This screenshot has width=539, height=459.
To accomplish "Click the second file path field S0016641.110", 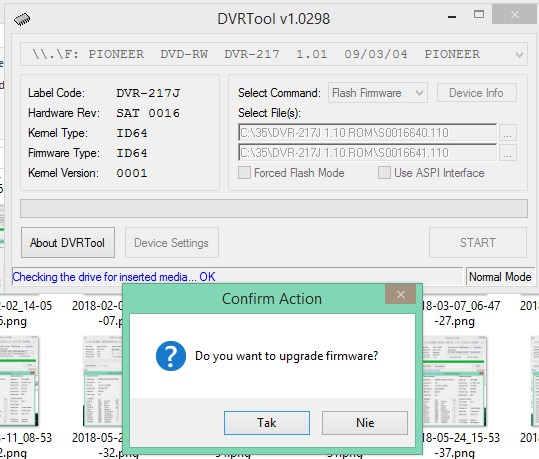I will click(x=367, y=153).
